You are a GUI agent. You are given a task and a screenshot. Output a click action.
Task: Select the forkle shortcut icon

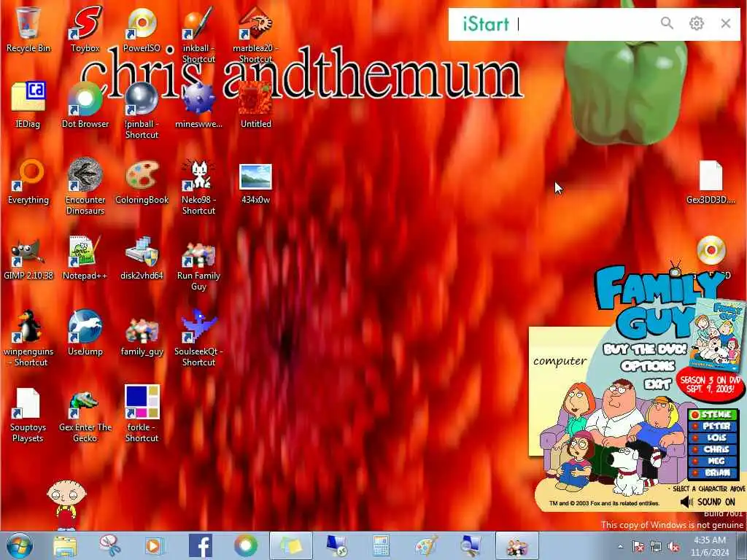pyautogui.click(x=142, y=402)
